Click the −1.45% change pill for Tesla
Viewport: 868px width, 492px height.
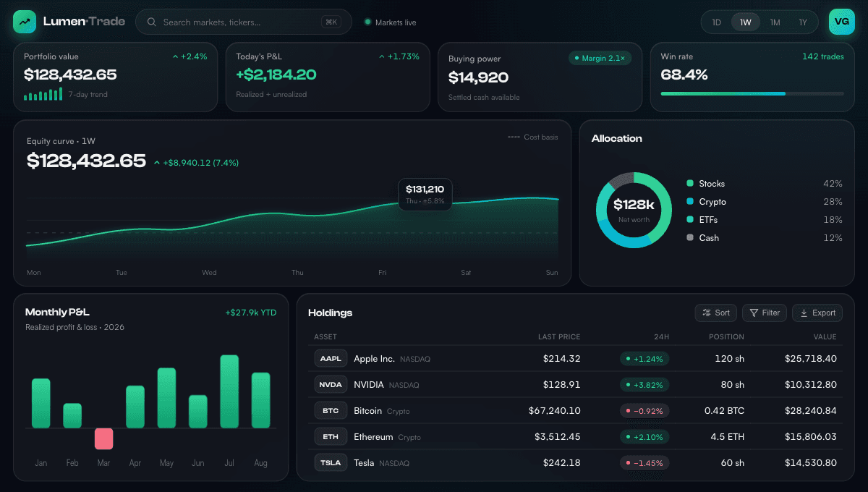(644, 462)
